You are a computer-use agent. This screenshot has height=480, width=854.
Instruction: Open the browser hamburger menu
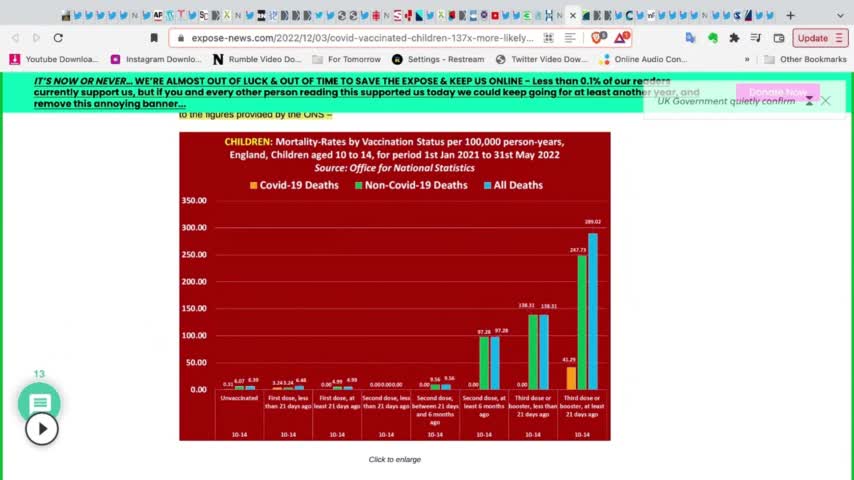[839, 38]
